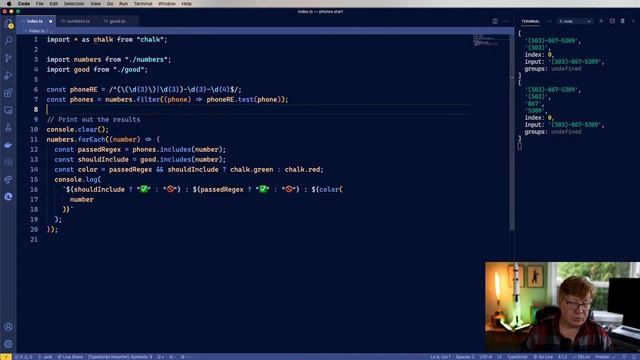Click chalk.green on line 14
This screenshot has width=640, height=360.
pyautogui.click(x=251, y=169)
